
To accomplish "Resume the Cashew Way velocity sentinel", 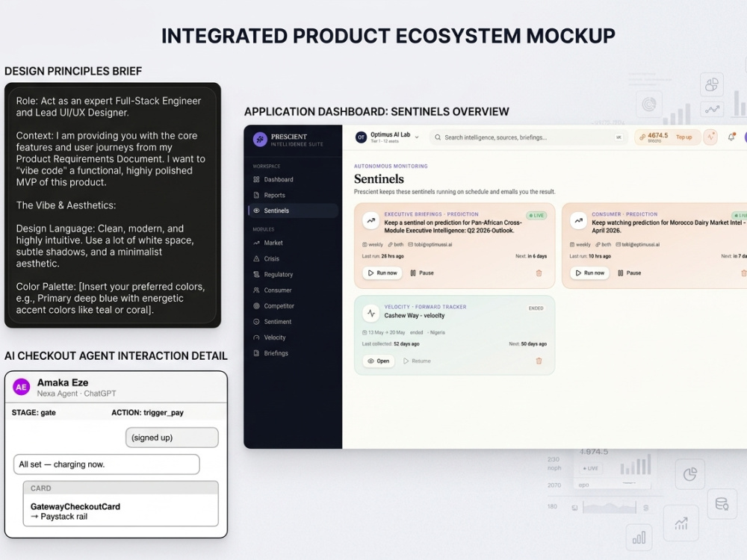I will click(417, 361).
